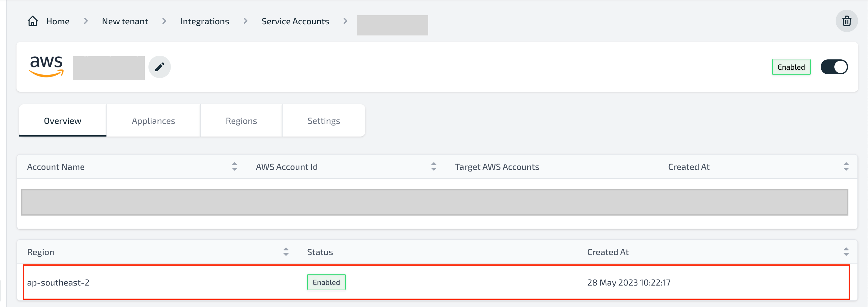Click Enabled status badge for ap-southeast-2

click(326, 282)
